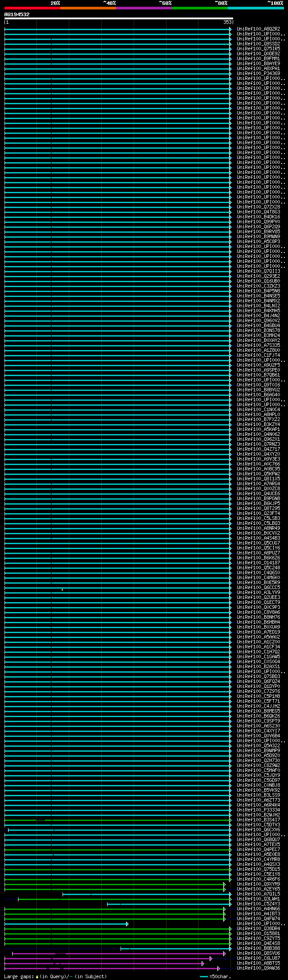The height and width of the screenshot is (980, 288).
Task: Click hit label UniRef100_Q6CCC5
Action: tap(258, 587)
